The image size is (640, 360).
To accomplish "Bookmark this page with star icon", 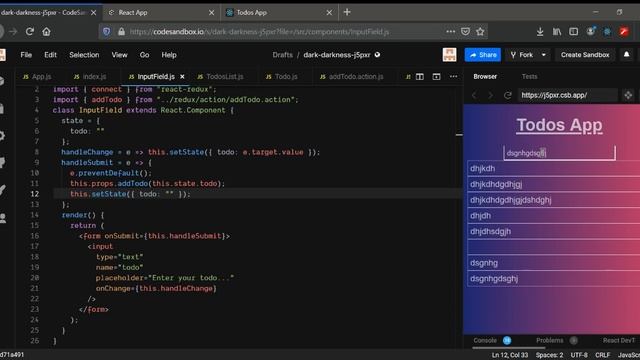I will pyautogui.click(x=480, y=31).
